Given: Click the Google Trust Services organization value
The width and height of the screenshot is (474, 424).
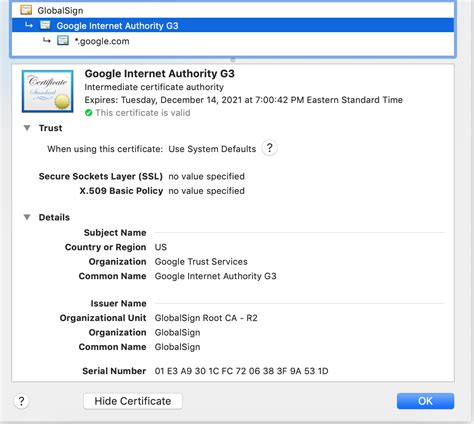Looking at the screenshot, I should click(x=201, y=262).
